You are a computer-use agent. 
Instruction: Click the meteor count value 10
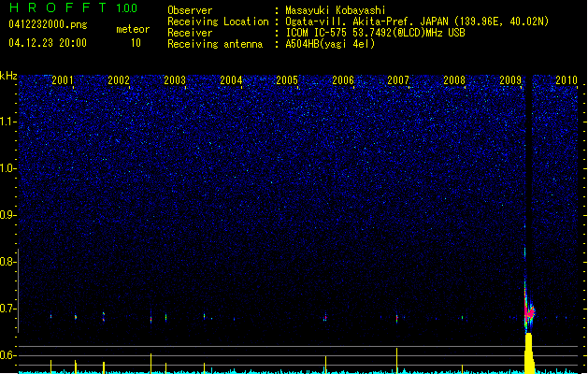pos(136,43)
